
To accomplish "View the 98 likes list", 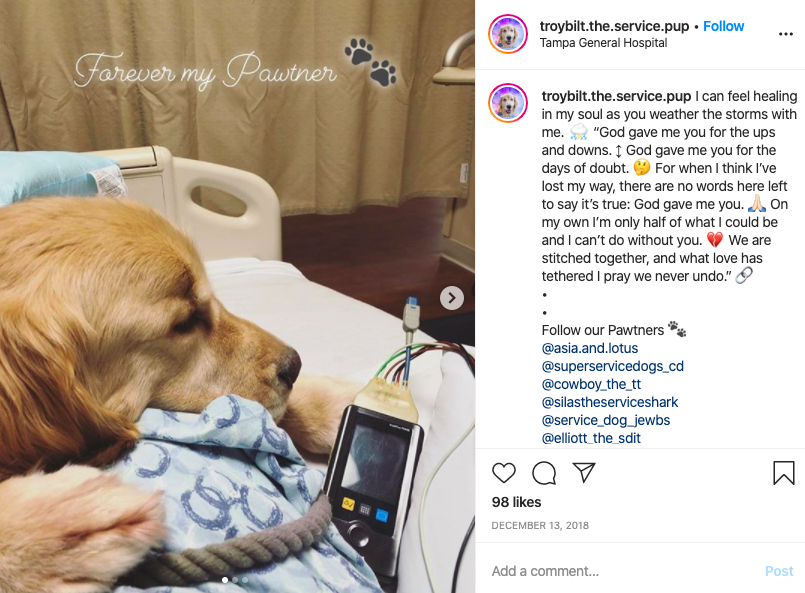I will point(516,502).
